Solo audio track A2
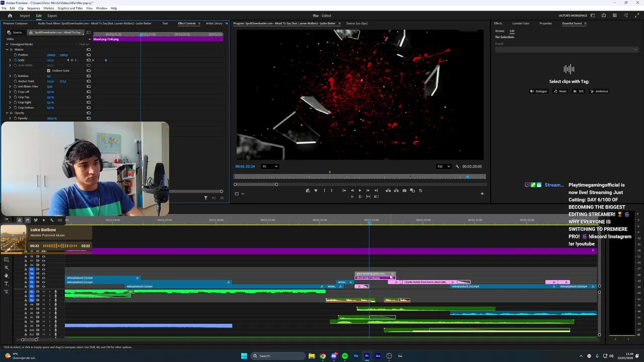 50,296
